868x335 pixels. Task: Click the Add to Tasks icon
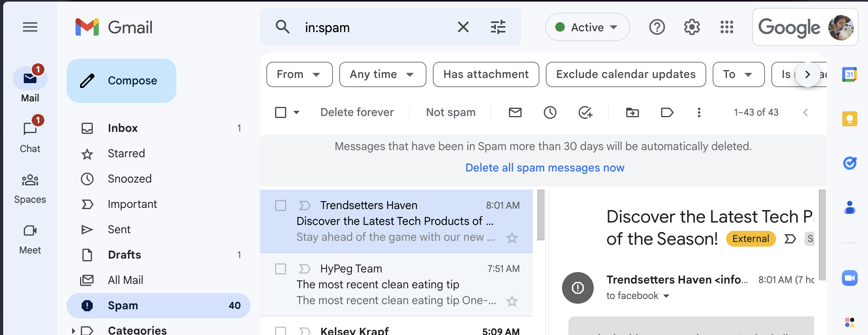(x=585, y=112)
